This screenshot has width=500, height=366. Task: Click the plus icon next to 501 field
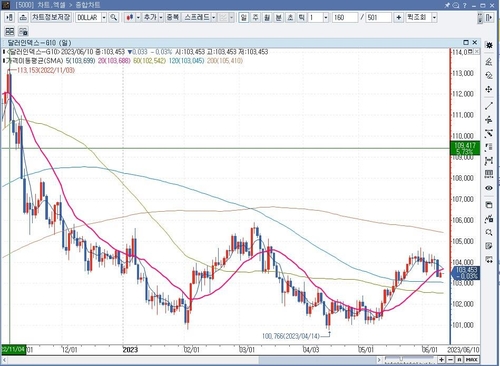tap(399, 17)
